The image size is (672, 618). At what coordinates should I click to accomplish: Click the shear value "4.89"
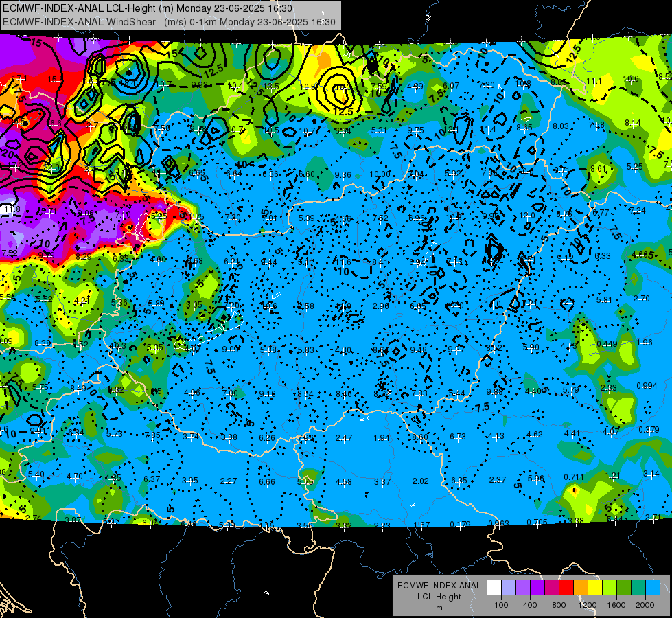415,87
